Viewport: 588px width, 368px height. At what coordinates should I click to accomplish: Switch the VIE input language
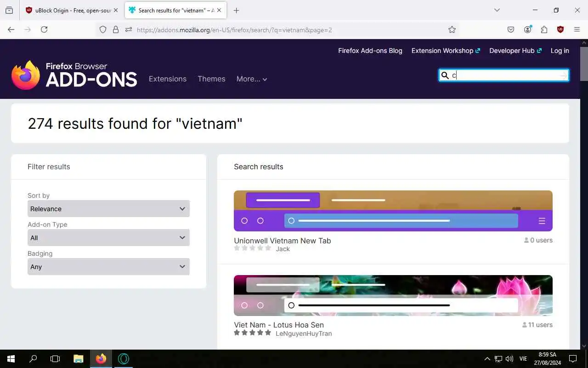coord(523,359)
